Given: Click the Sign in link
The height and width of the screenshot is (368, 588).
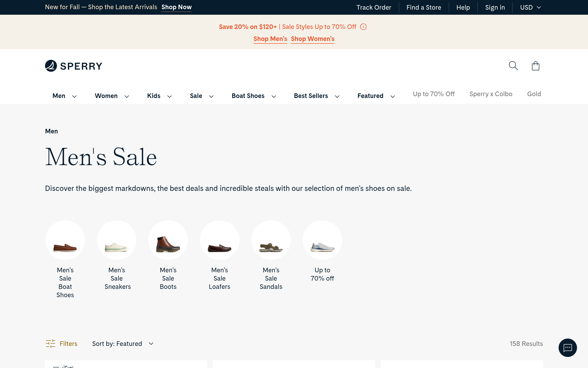Looking at the screenshot, I should pyautogui.click(x=495, y=7).
